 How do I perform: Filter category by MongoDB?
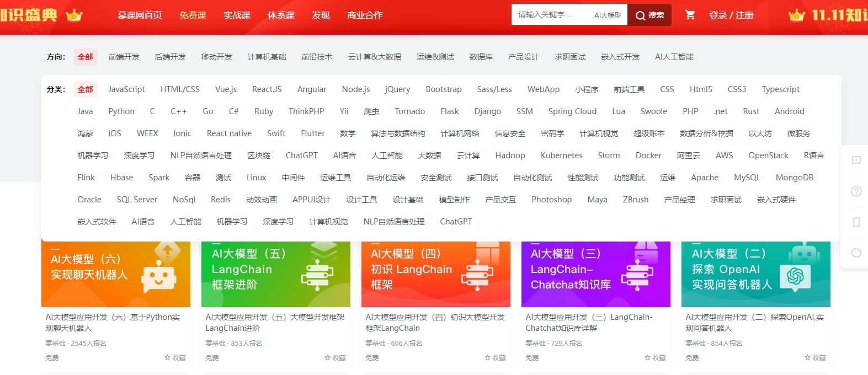(x=794, y=178)
